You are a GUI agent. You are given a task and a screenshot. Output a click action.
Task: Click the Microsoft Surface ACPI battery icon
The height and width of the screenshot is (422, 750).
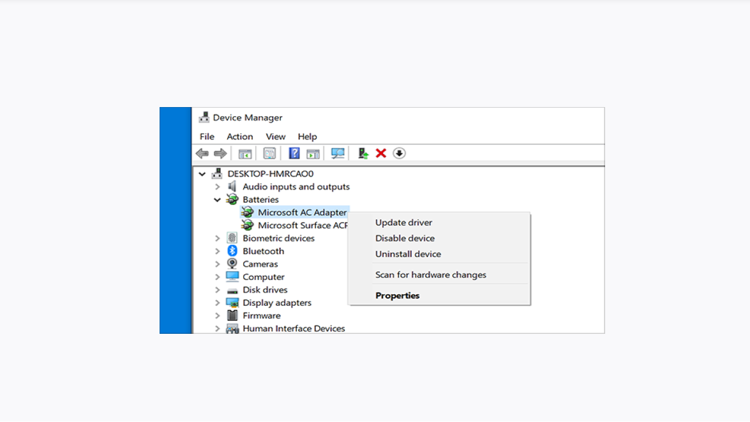coord(247,225)
